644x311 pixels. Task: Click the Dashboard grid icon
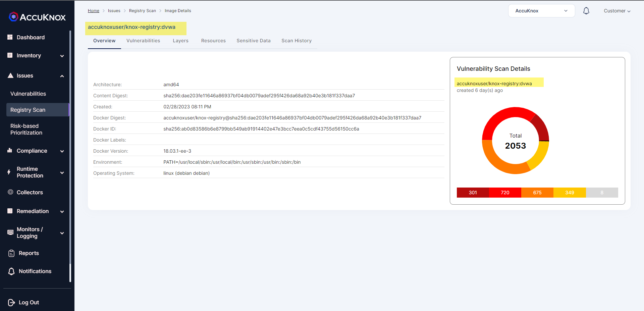10,37
